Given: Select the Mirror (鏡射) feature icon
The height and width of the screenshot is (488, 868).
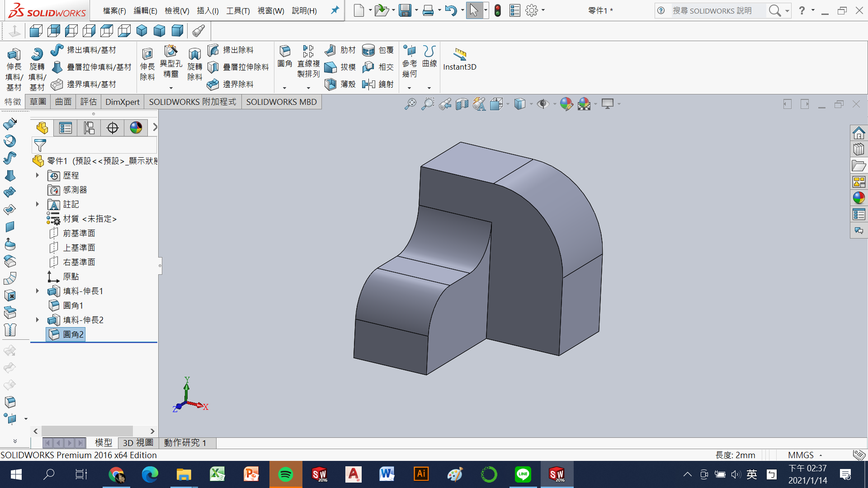Looking at the screenshot, I should tap(368, 84).
